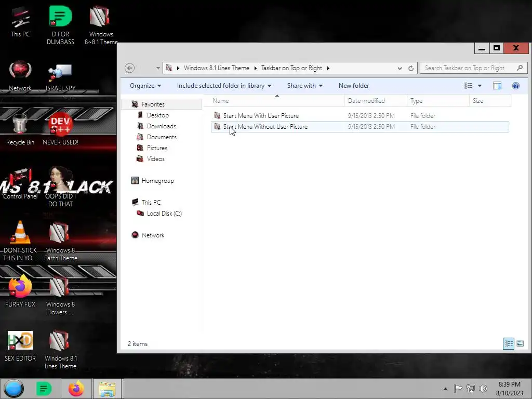Open Share with dropdown
This screenshot has width=532, height=399.
304,86
